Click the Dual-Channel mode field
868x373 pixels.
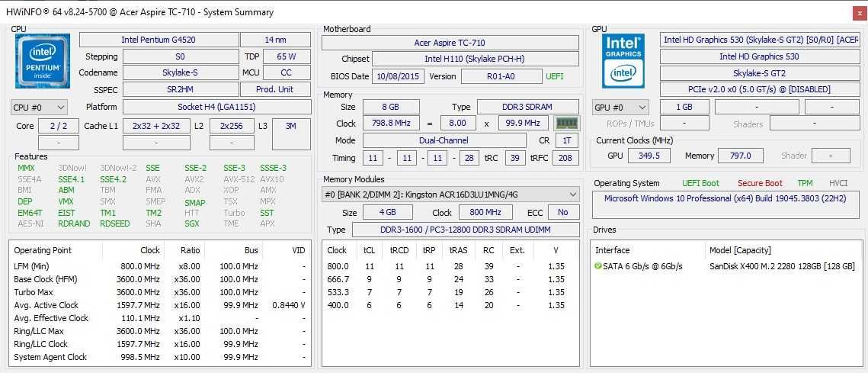pos(444,141)
